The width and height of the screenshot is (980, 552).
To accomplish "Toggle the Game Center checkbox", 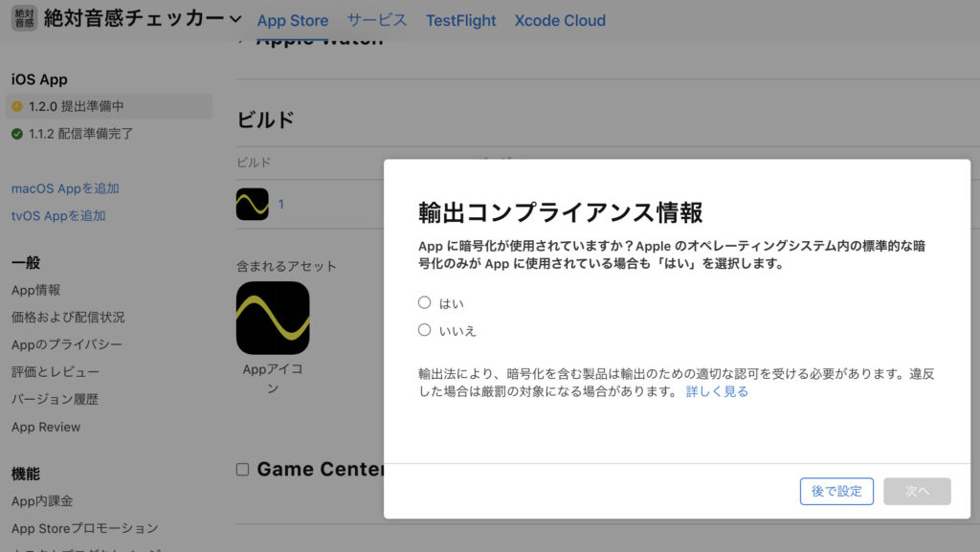I will pos(242,470).
